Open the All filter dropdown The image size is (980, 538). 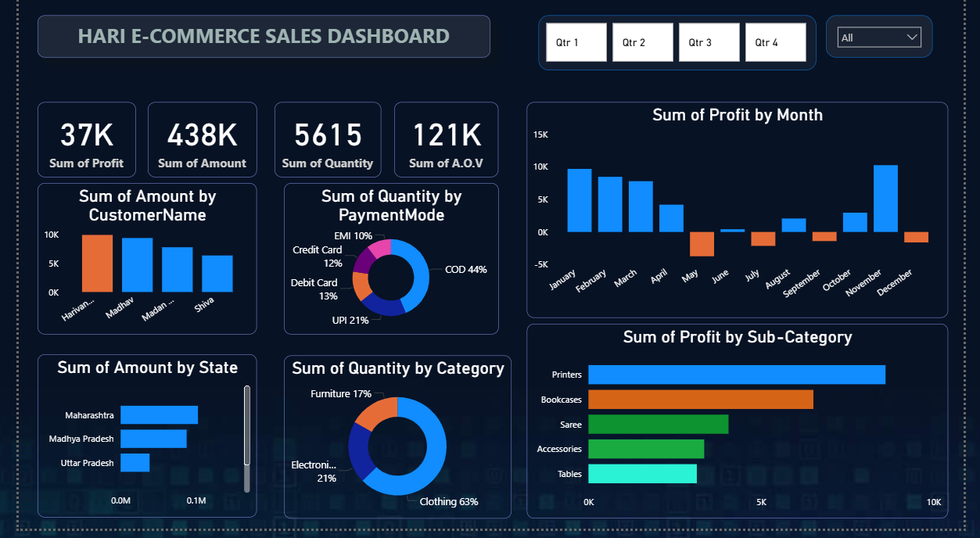click(879, 37)
